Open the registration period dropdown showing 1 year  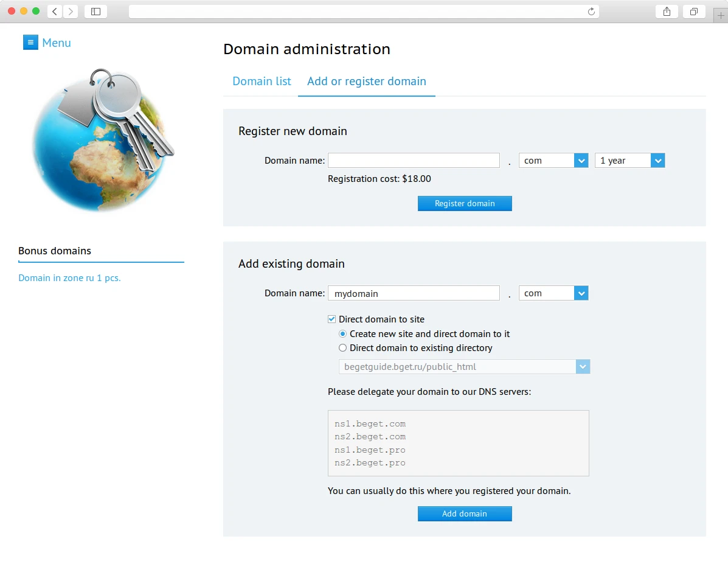[x=657, y=160]
